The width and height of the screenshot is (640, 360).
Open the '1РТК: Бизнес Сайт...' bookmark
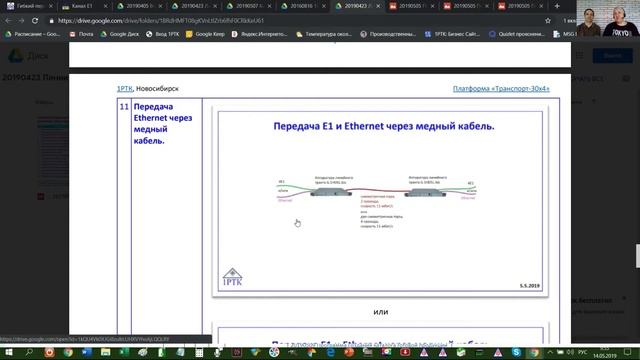[452, 34]
